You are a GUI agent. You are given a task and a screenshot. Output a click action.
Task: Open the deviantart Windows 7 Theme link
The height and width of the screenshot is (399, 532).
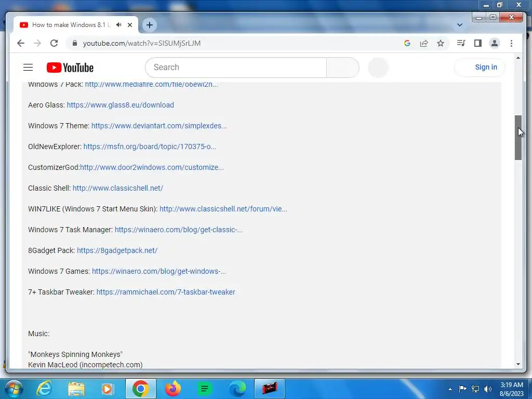click(x=159, y=126)
